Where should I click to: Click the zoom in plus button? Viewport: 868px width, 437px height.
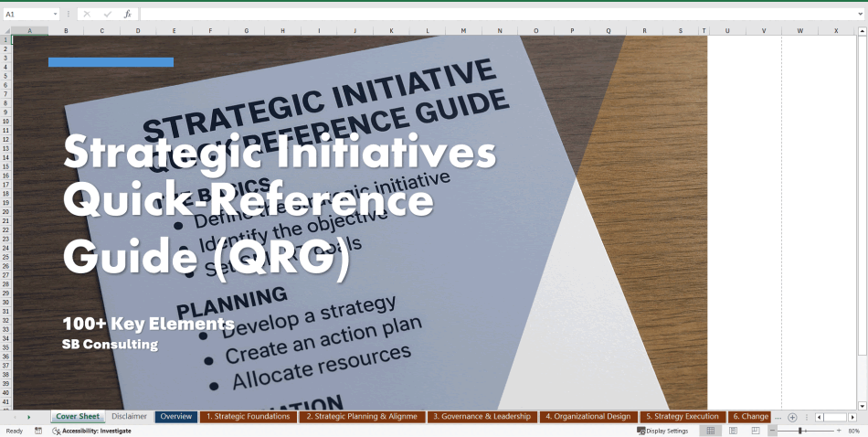(x=839, y=431)
